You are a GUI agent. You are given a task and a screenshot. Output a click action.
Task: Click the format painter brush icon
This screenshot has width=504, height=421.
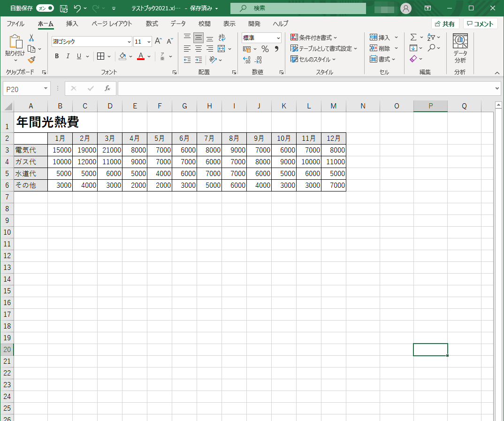click(31, 60)
